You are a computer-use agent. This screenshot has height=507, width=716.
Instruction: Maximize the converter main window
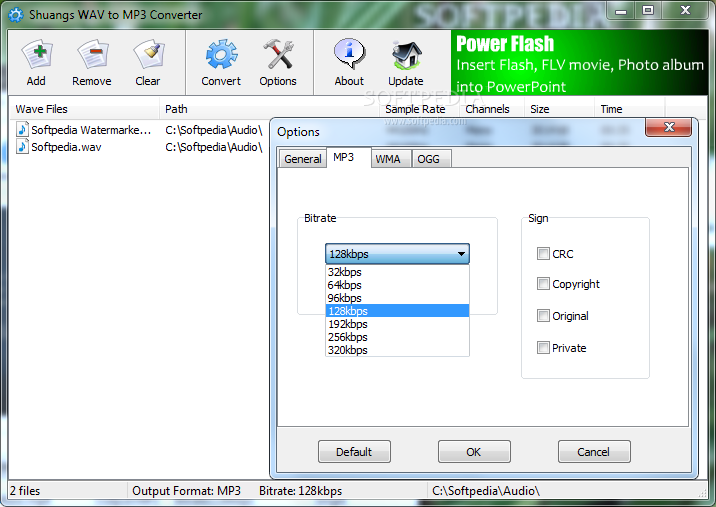pyautogui.click(x=648, y=11)
